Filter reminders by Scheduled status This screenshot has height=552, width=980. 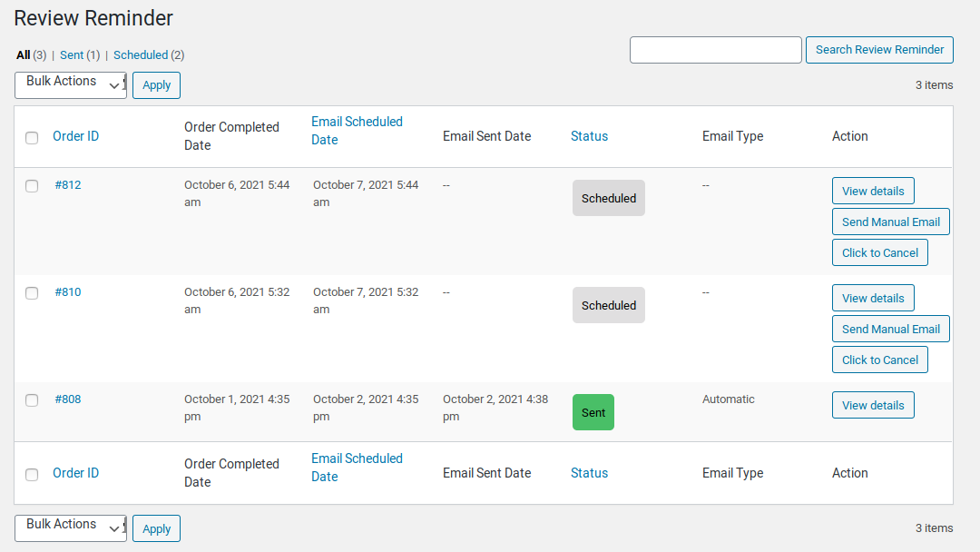coord(141,54)
